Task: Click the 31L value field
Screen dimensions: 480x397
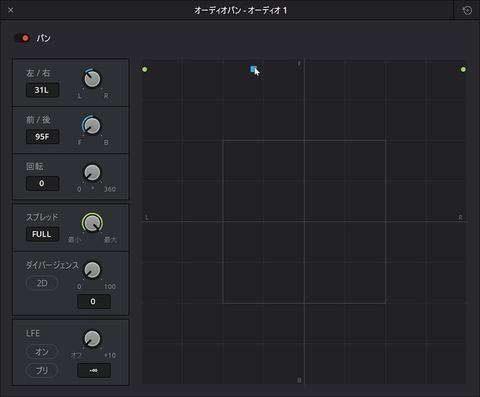Action: coord(42,90)
